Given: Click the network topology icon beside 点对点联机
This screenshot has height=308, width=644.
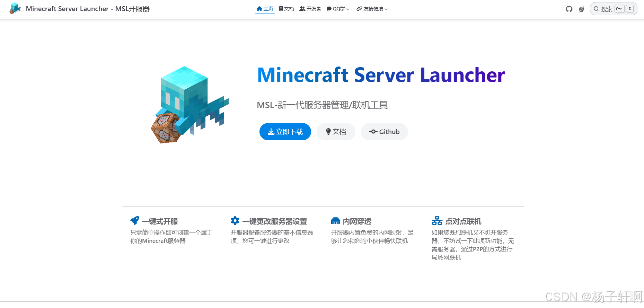Looking at the screenshot, I should click(x=437, y=221).
